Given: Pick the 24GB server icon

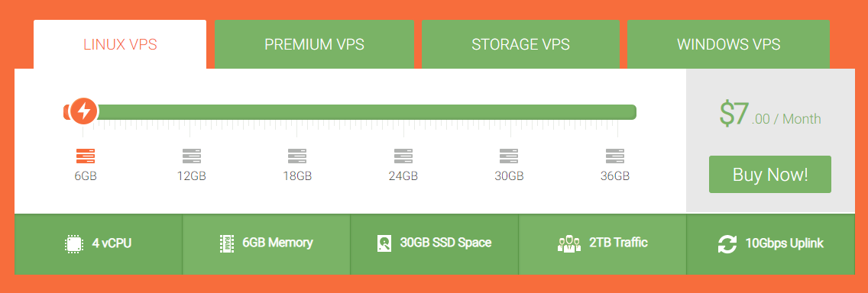Looking at the screenshot, I should point(403,156).
